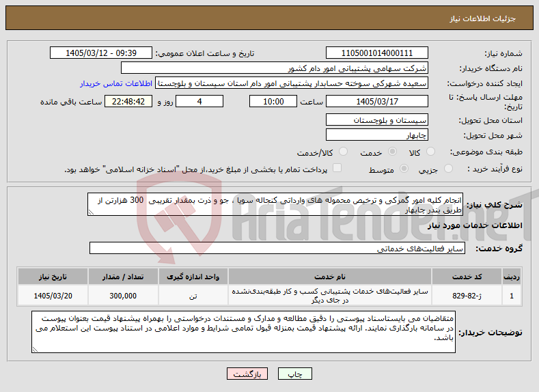Viewport: 539px width, 392px height.
Task: Select the کالا radio button
Action: click(430, 152)
